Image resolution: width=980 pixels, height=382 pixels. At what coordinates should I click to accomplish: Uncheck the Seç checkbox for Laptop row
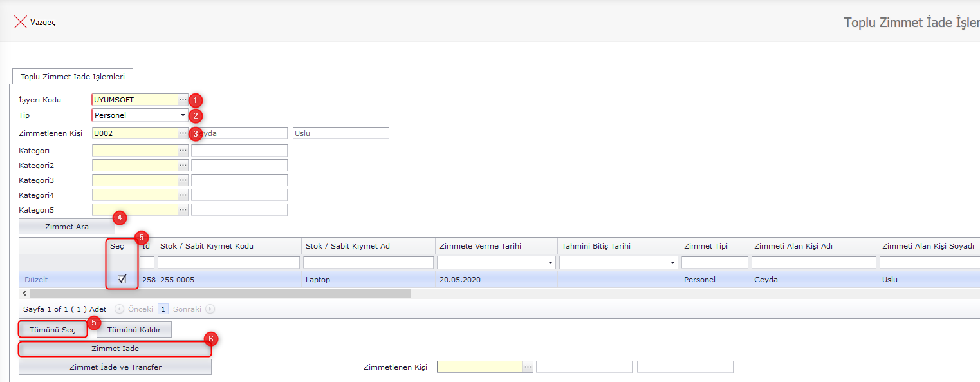pyautogui.click(x=122, y=279)
